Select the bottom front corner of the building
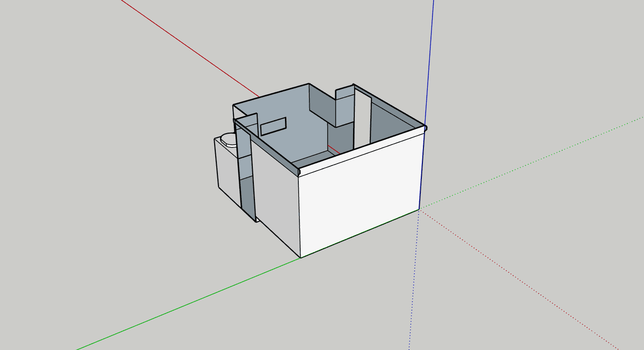This screenshot has width=644, height=350. 300,257
